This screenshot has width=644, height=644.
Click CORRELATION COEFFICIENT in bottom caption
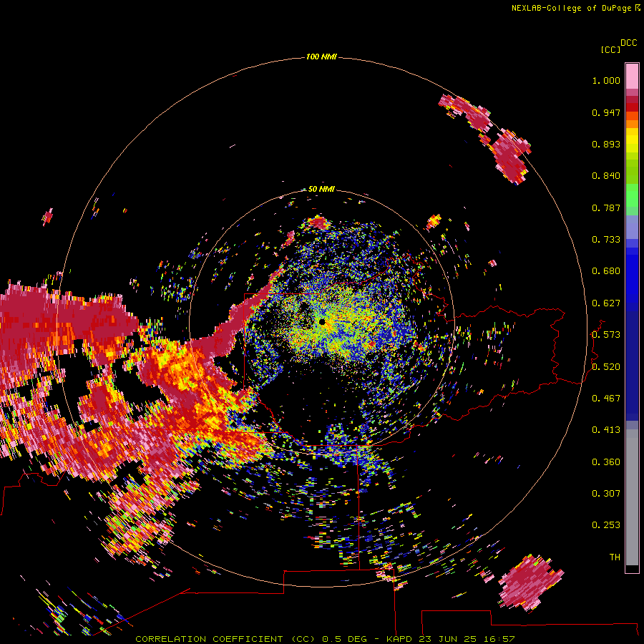coord(209,639)
